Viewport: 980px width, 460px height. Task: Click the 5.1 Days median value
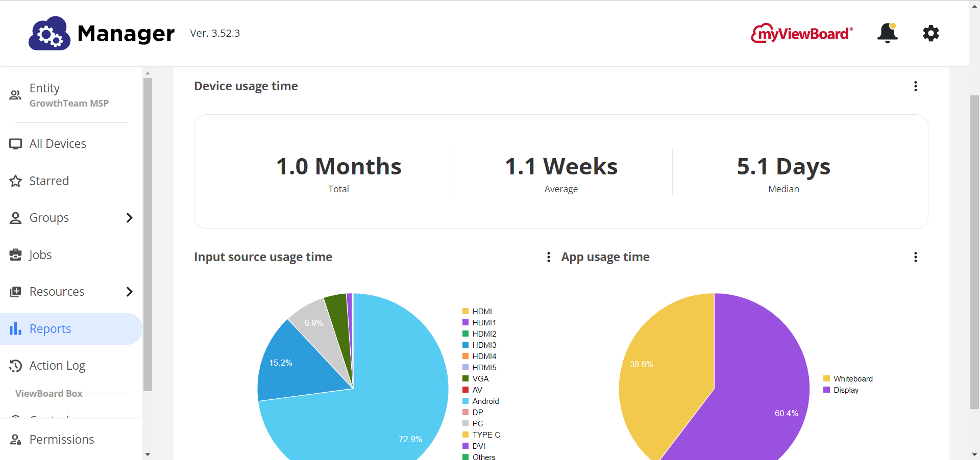(783, 167)
